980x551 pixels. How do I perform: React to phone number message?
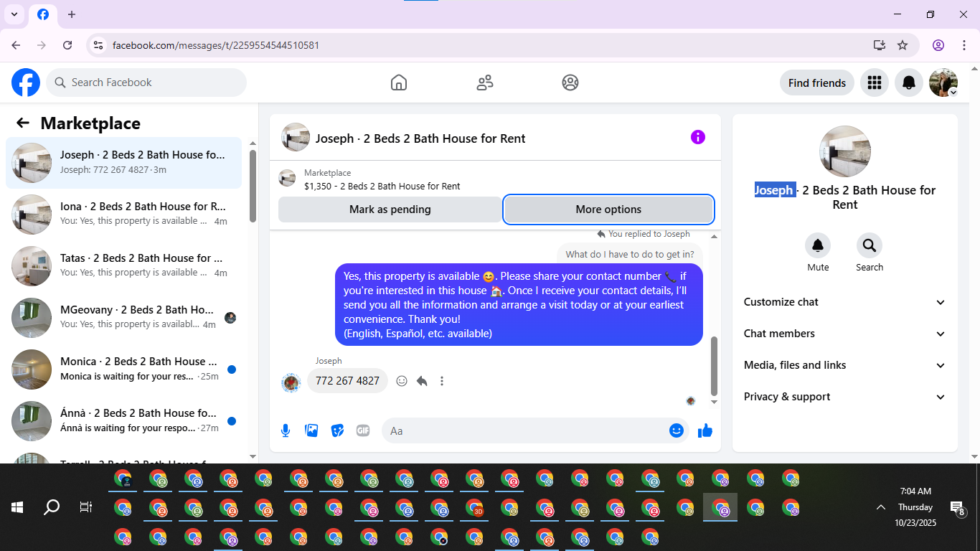pos(402,381)
